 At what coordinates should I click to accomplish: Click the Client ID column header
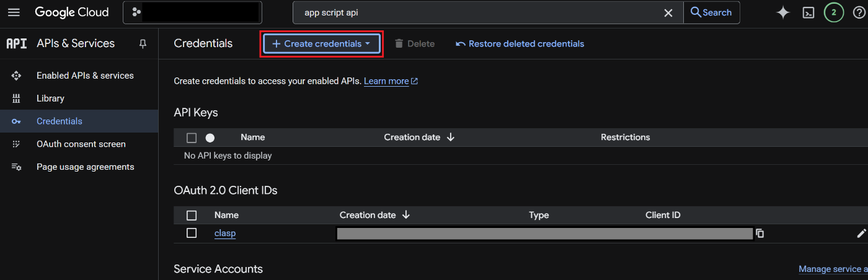[663, 216]
